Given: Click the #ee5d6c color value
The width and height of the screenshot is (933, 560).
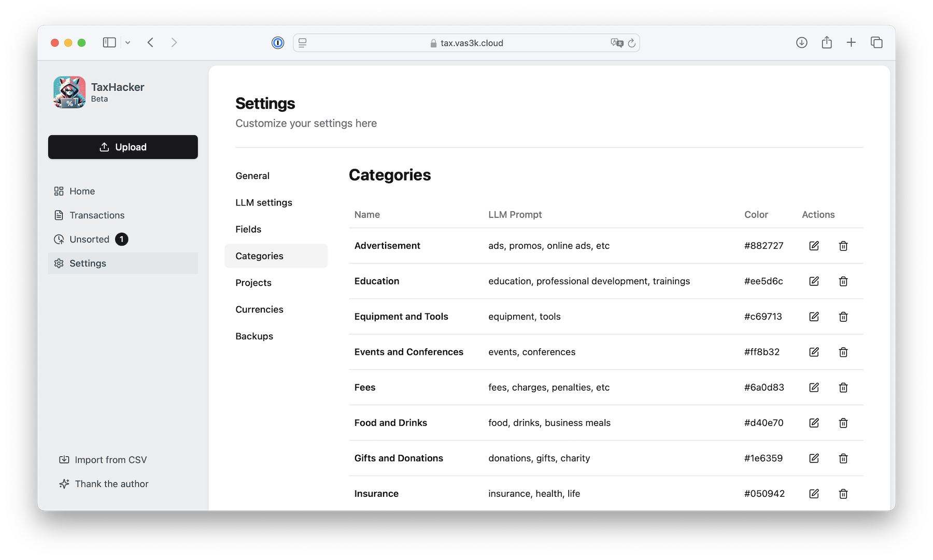Looking at the screenshot, I should tap(764, 281).
